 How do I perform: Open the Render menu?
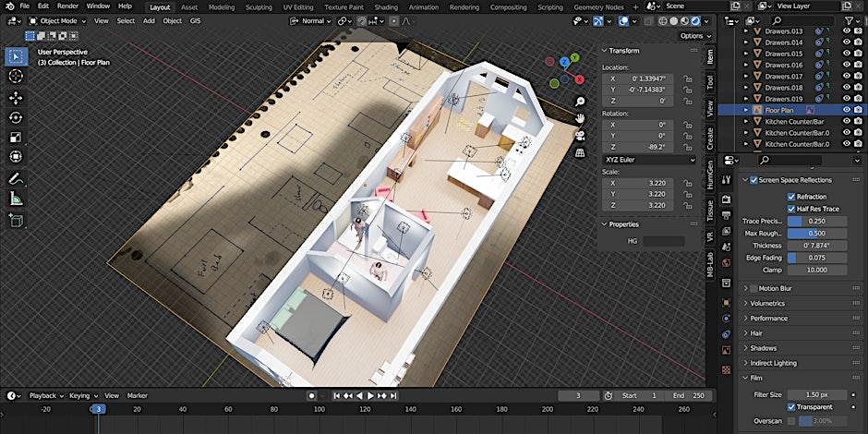(67, 6)
